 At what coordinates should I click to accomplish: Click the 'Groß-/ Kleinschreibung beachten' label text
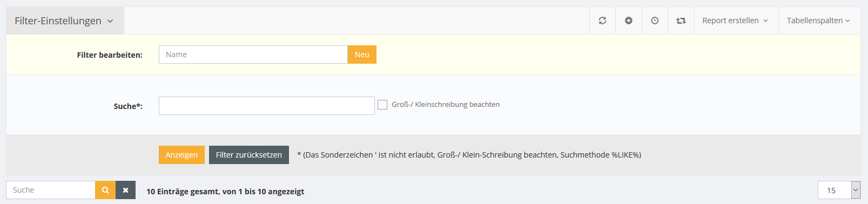pos(446,105)
